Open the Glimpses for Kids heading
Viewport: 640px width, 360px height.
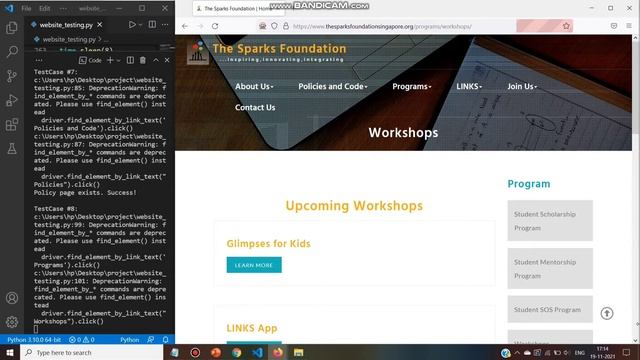[x=268, y=244]
